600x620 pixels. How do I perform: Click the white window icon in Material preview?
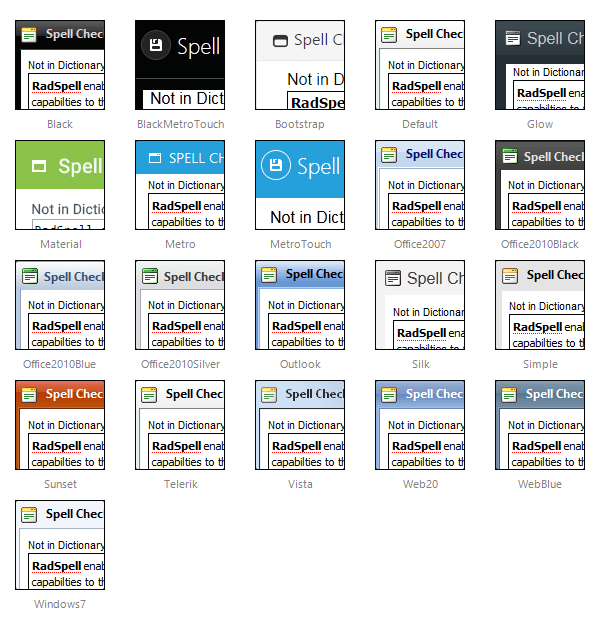39,166
